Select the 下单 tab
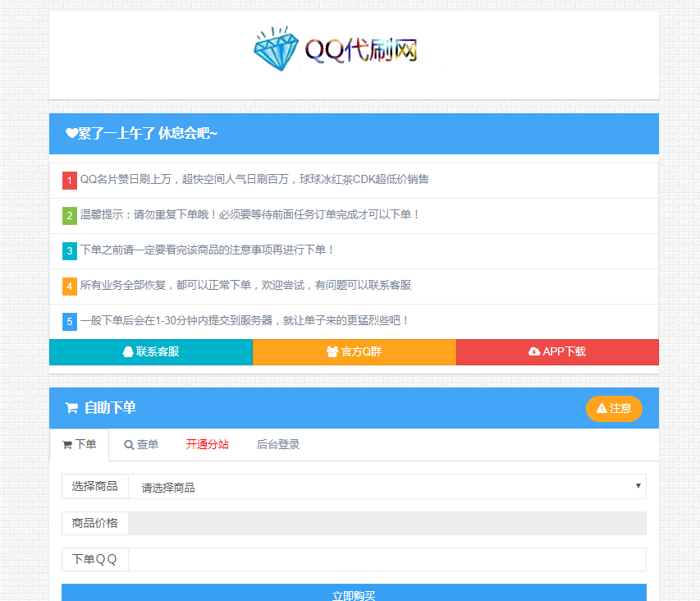 pos(80,444)
